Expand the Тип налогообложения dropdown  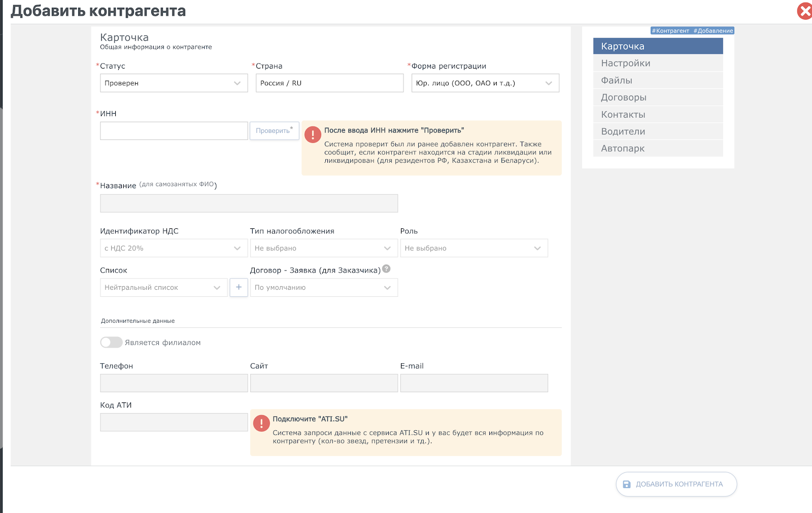(x=324, y=248)
